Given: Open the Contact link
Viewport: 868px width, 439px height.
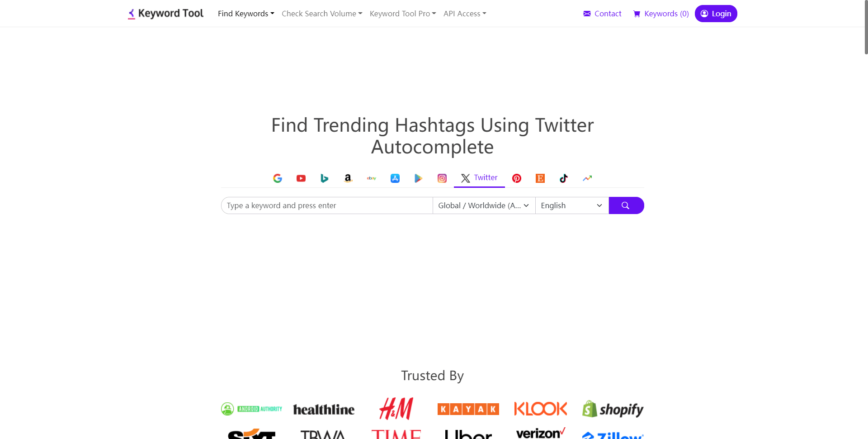Looking at the screenshot, I should [602, 14].
